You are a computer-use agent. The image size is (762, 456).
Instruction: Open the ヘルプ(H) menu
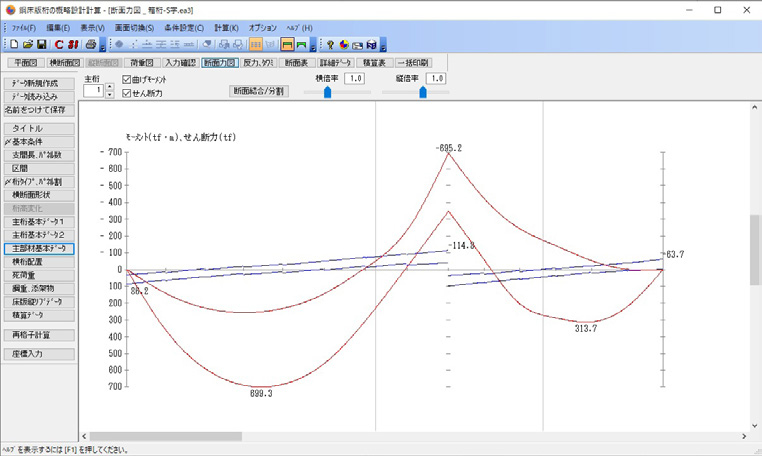pyautogui.click(x=299, y=28)
